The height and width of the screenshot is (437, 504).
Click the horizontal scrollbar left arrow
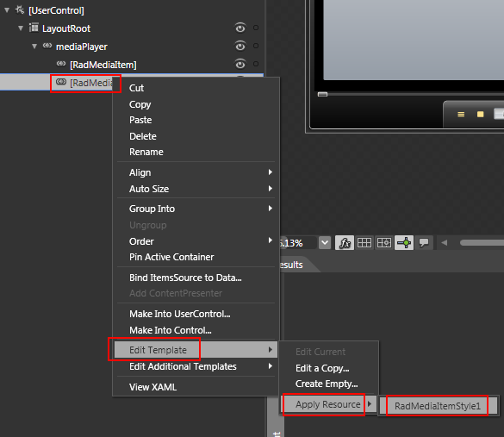click(445, 243)
